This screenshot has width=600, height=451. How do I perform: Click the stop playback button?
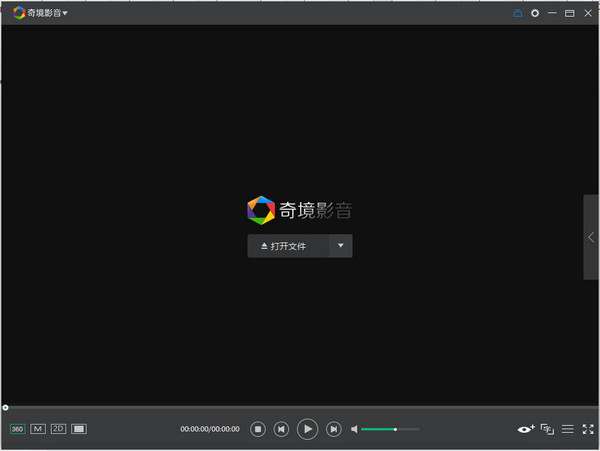[x=257, y=429]
